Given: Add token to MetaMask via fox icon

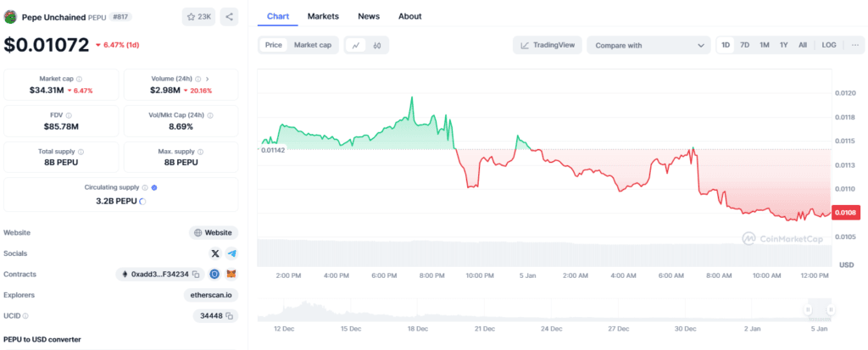Looking at the screenshot, I should [x=232, y=274].
